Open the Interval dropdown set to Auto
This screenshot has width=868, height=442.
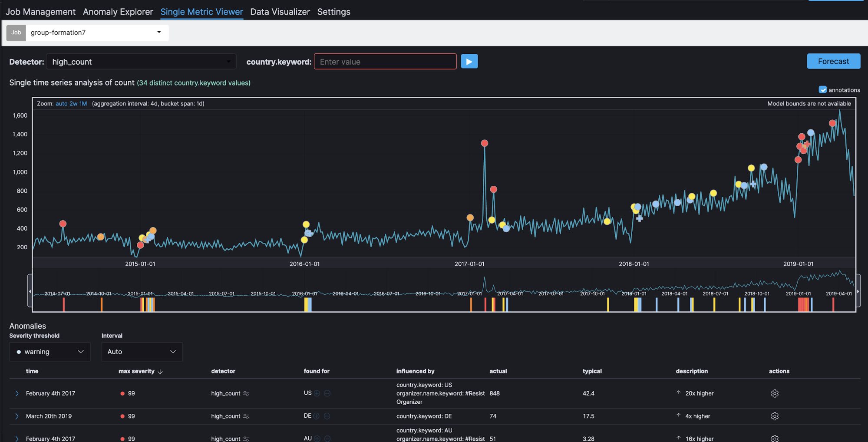(142, 352)
